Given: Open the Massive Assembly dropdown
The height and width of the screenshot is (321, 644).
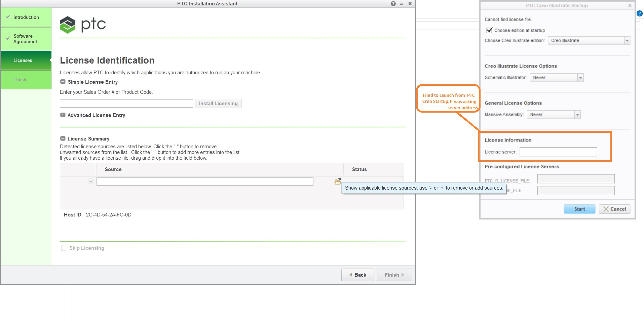Looking at the screenshot, I should tap(554, 115).
